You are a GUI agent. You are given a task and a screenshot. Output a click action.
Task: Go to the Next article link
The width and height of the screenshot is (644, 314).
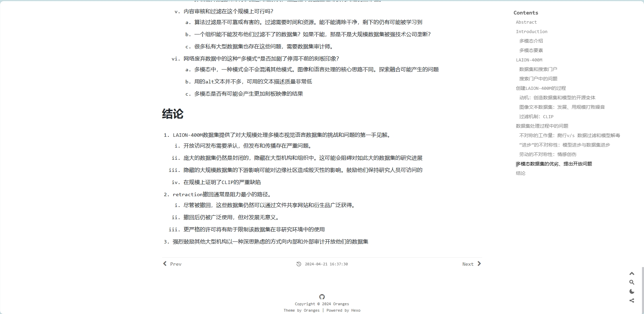[x=468, y=264]
